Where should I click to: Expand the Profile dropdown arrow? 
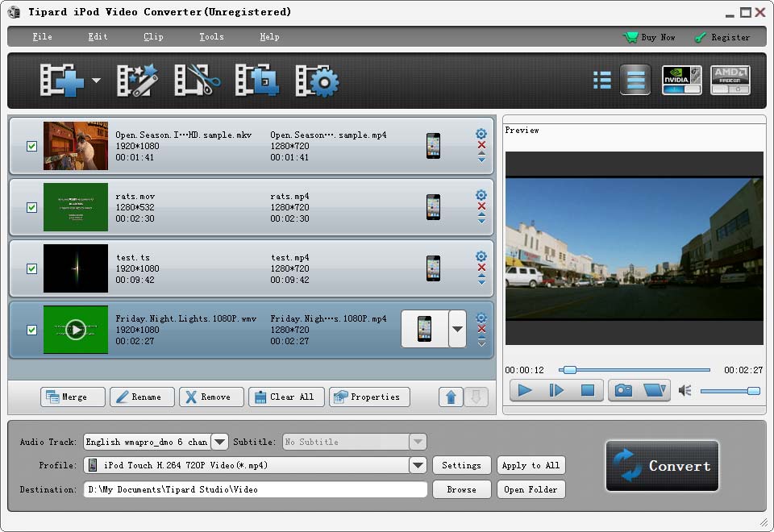pos(418,465)
